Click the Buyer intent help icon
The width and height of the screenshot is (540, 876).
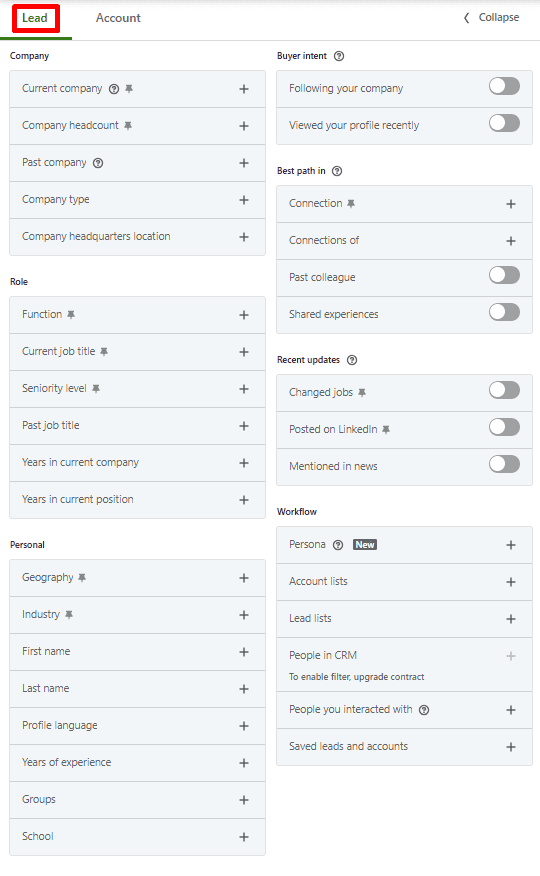[x=339, y=56]
